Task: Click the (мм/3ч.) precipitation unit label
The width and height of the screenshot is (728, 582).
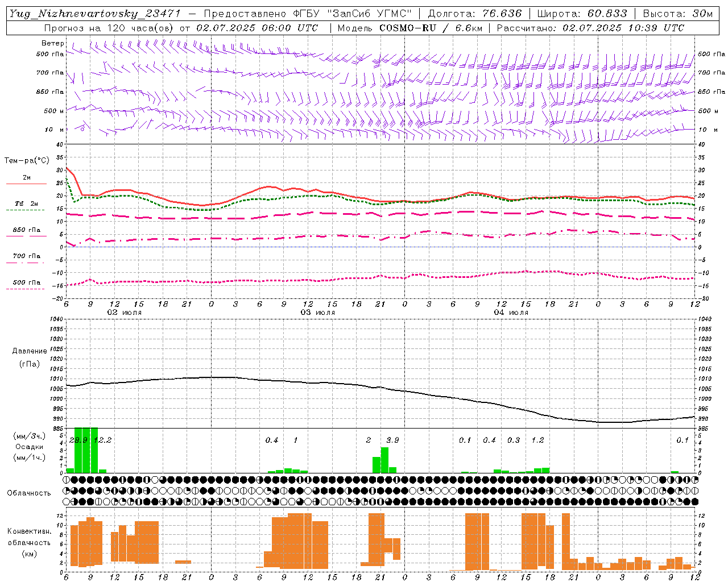Action: coord(30,436)
